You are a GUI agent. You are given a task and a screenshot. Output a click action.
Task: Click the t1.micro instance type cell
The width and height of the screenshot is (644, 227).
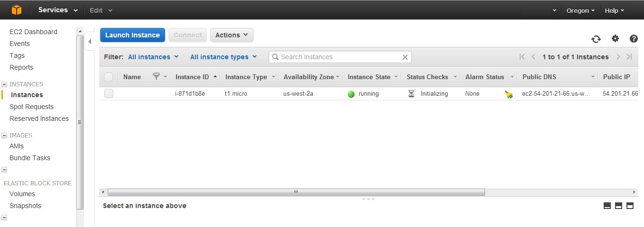pyautogui.click(x=236, y=94)
